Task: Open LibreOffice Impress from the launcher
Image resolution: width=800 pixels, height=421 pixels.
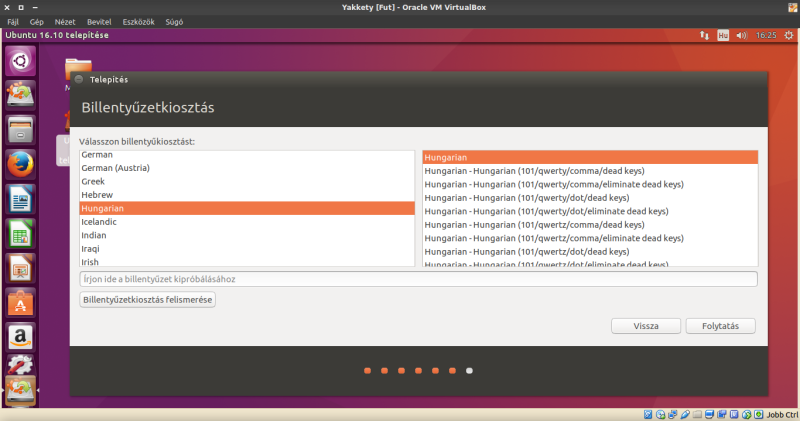Action: 21,267
